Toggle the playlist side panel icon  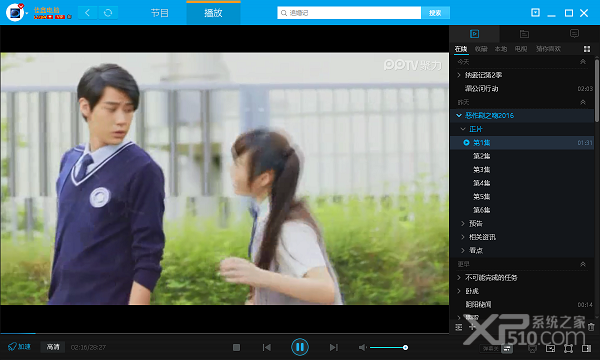pos(586,349)
